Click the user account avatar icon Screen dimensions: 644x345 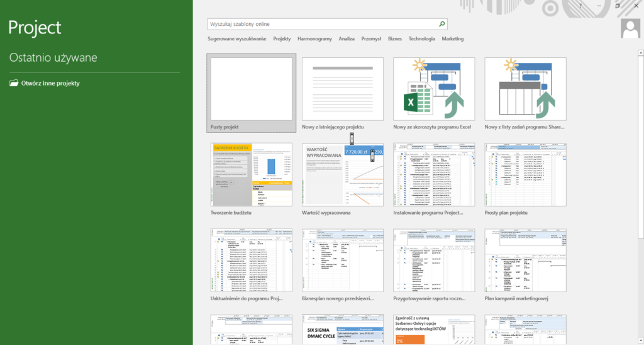(630, 29)
